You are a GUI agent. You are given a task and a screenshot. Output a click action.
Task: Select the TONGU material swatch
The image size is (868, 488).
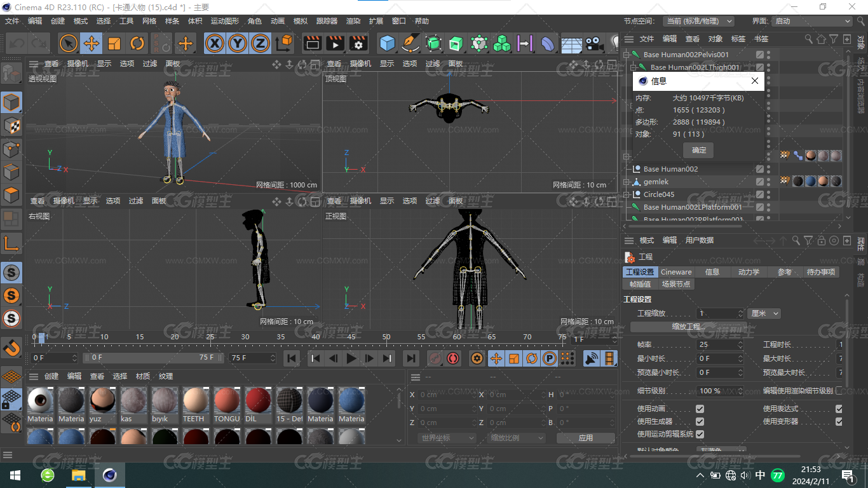(x=227, y=405)
